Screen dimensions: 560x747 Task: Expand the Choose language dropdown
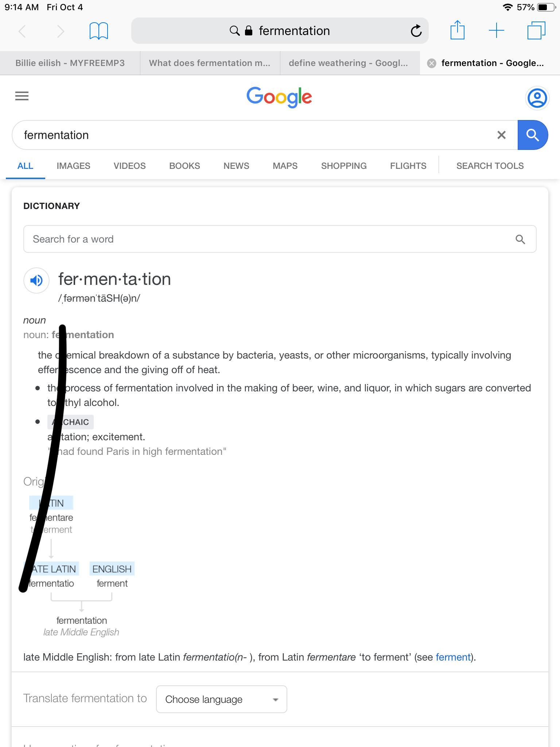(221, 699)
